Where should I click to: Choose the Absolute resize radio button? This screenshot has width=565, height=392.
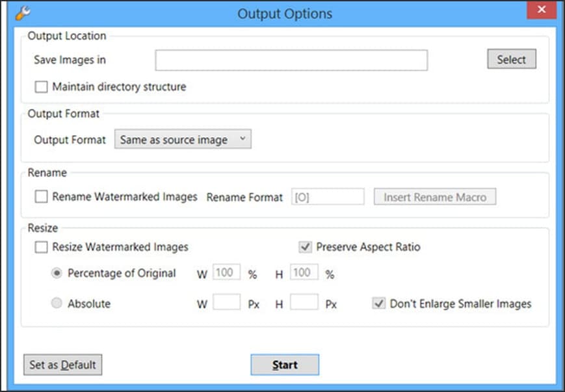57,304
